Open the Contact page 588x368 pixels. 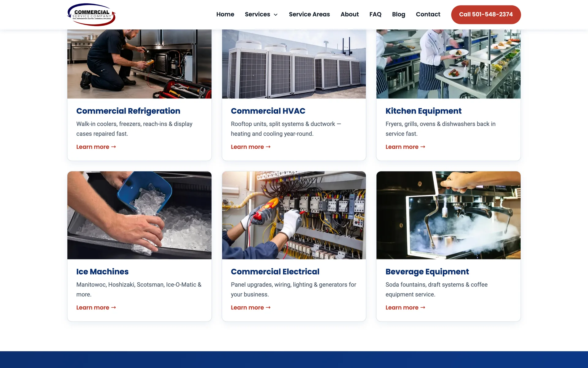click(428, 14)
